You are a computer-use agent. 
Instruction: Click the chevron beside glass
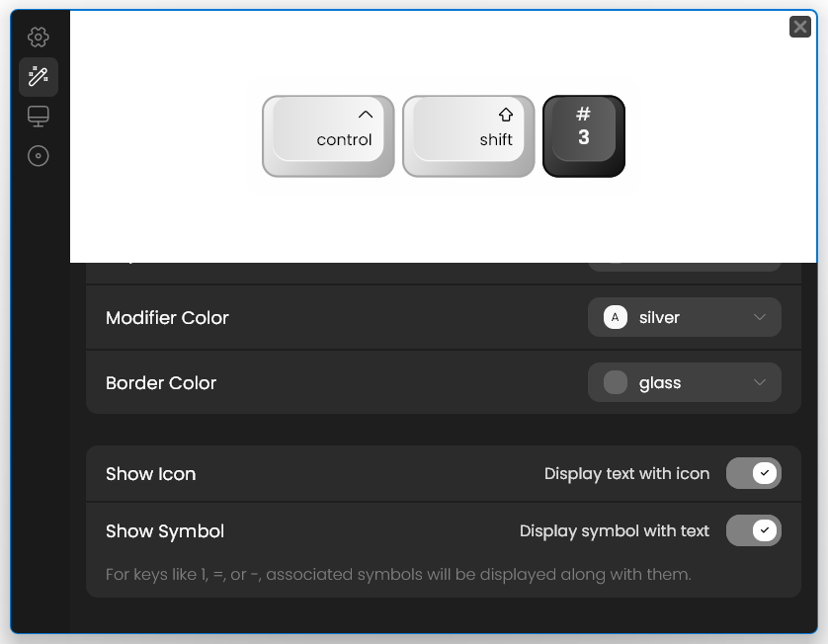[760, 382]
